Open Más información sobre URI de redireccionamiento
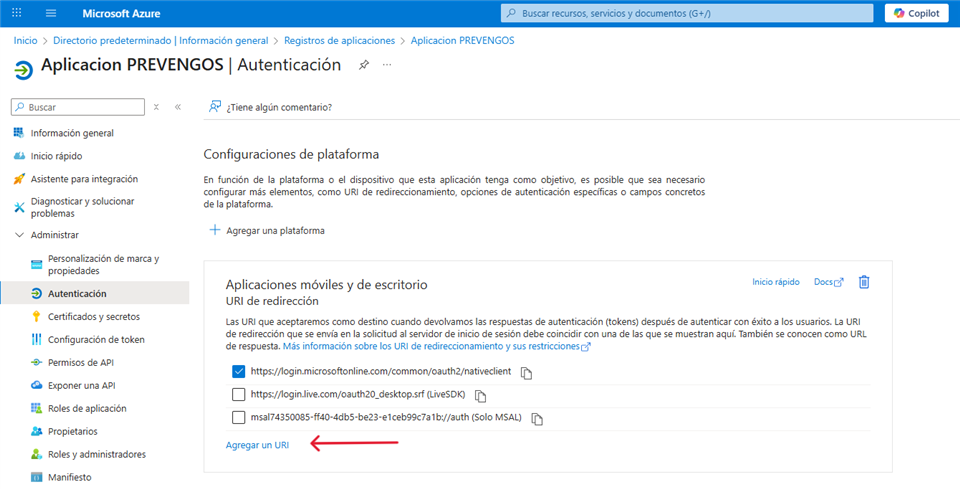 tap(437, 346)
